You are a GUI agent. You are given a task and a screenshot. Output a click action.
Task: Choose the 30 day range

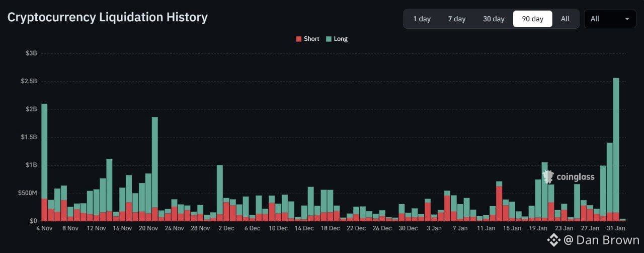pos(494,19)
